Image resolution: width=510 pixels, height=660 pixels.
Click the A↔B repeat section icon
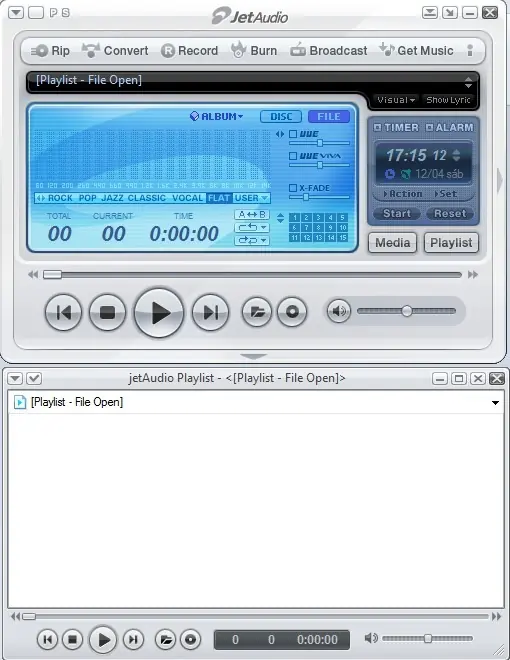(x=252, y=215)
